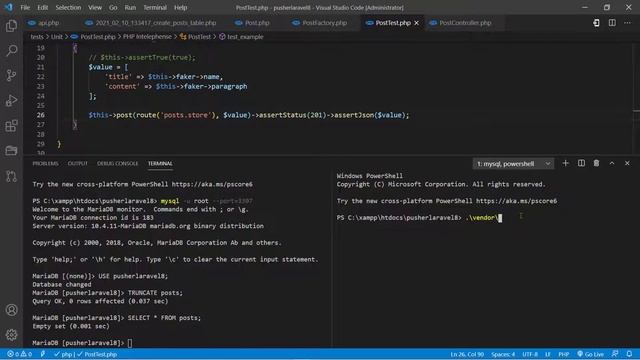Click the tests breadcrumb segment
The image size is (640, 360).
[x=37, y=37]
